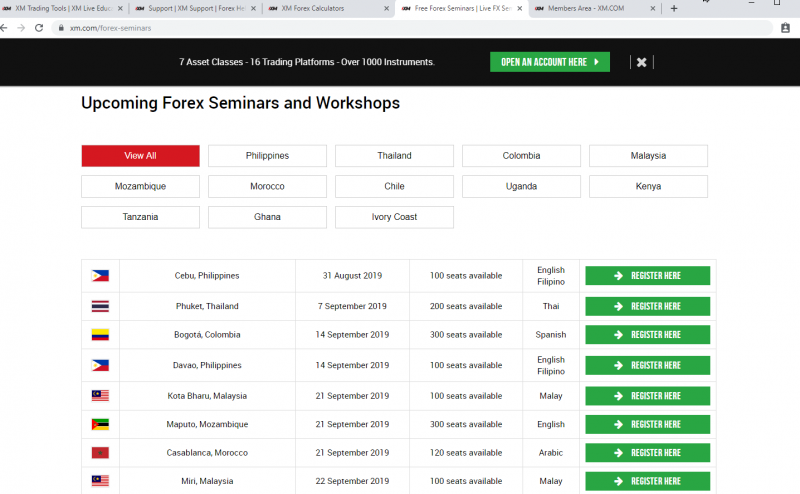Screen dimensions: 800x494
Task: Register for the Kota Bharu, Malaysia seminar
Action: pos(647,396)
